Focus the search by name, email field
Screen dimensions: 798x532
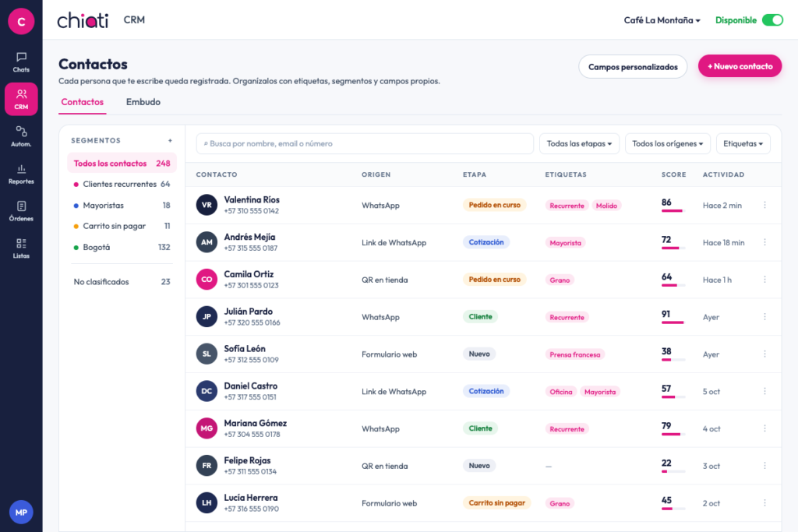point(365,143)
